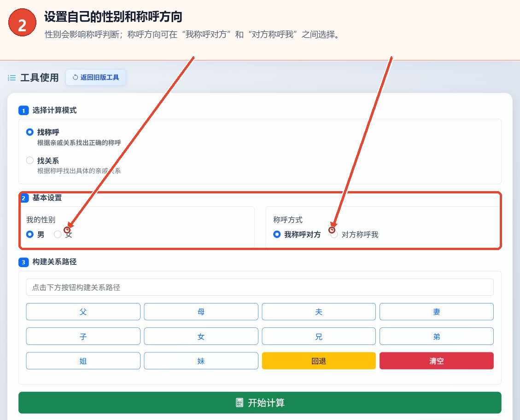The width and height of the screenshot is (520, 420).
Task: Click the 工具使用 heading text
Action: 40,77
